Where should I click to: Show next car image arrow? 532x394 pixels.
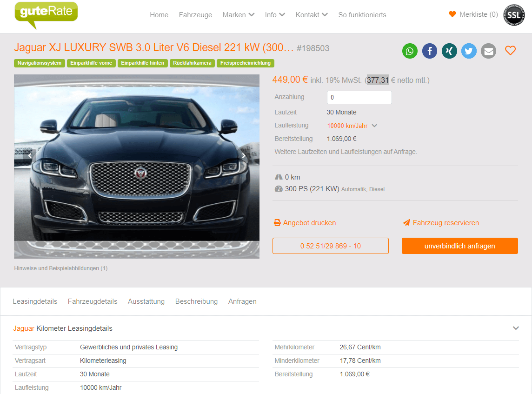tap(244, 156)
